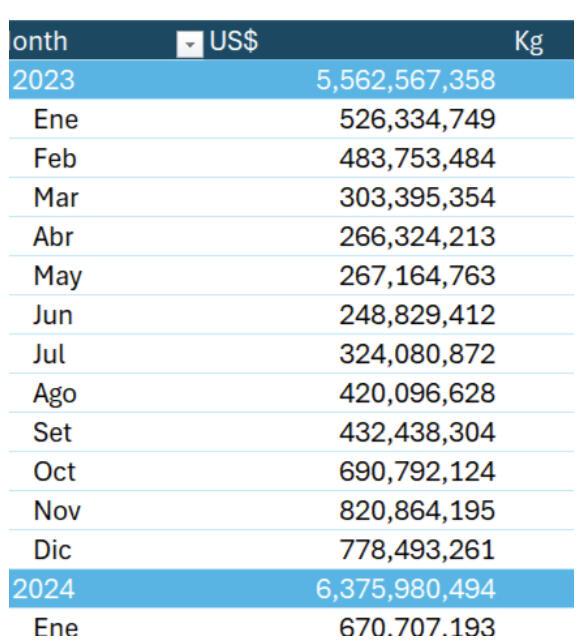Select the May row label
577x644 pixels.
[58, 276]
